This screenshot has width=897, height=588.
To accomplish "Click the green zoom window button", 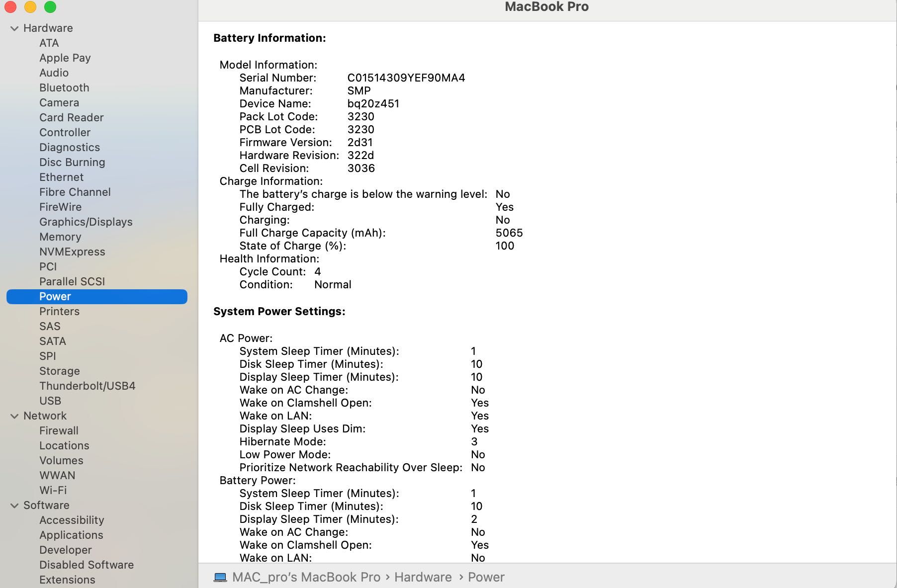I will (50, 7).
